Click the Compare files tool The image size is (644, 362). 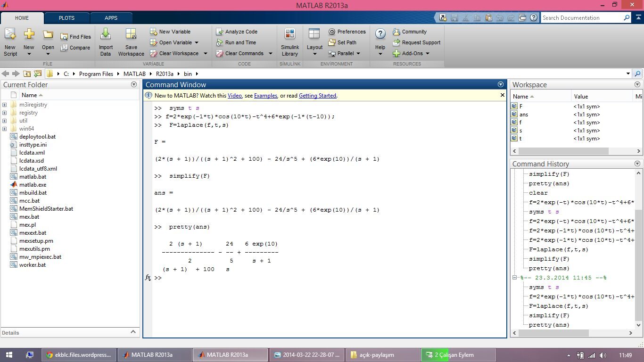(x=75, y=48)
